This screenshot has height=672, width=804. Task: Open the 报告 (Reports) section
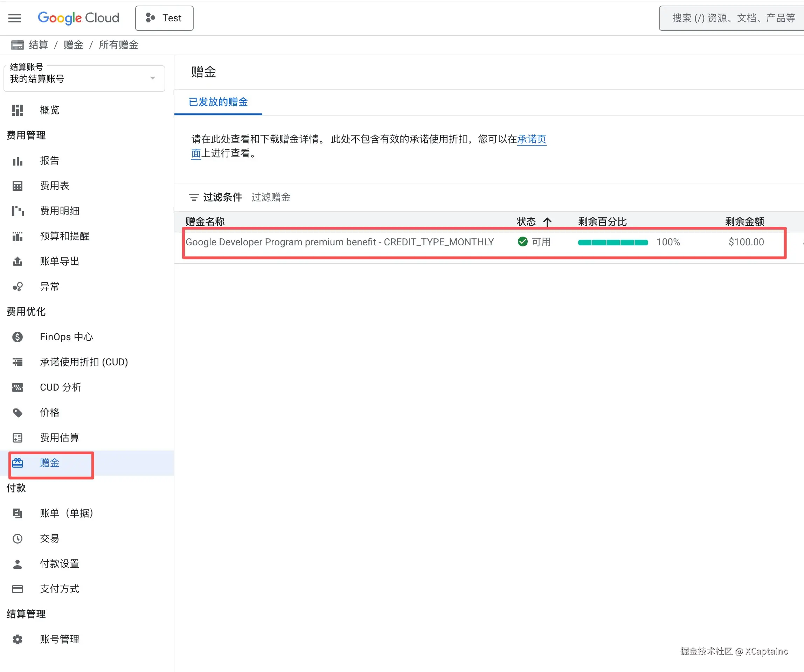(50, 160)
